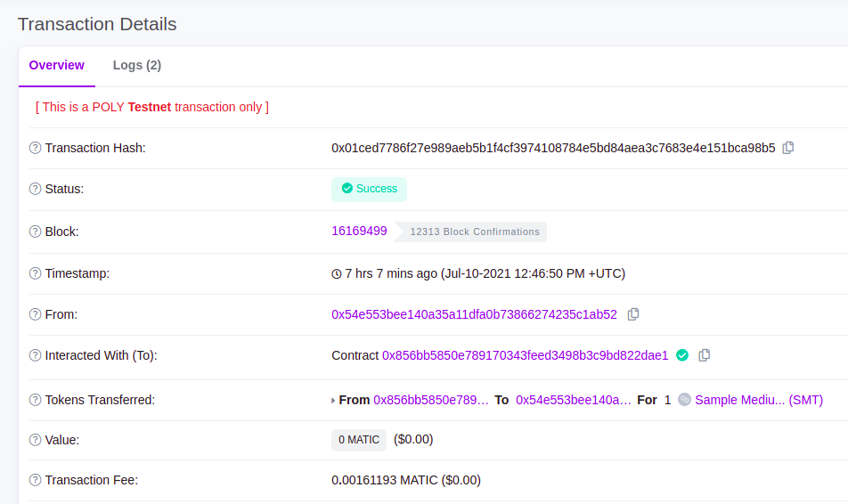Copy the From address to clipboard

(x=633, y=314)
